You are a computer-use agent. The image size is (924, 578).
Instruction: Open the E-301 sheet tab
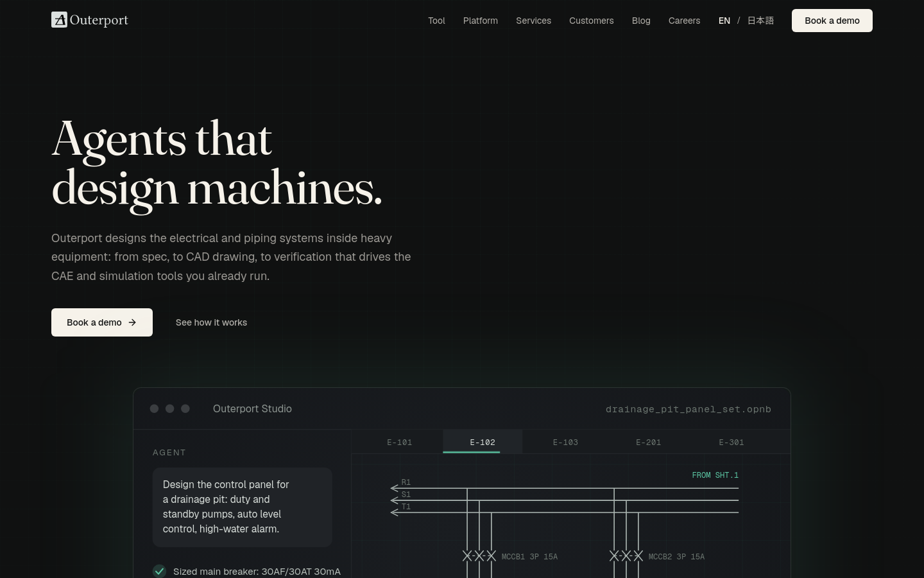732,442
